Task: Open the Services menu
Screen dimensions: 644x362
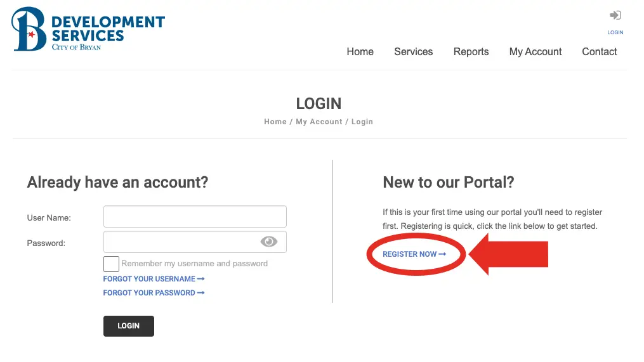Action: click(x=413, y=52)
